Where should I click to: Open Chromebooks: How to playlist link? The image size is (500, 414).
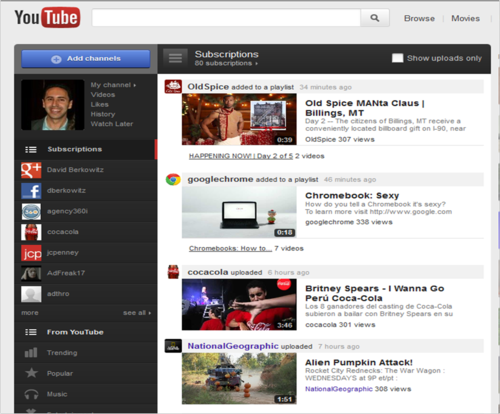(x=230, y=248)
